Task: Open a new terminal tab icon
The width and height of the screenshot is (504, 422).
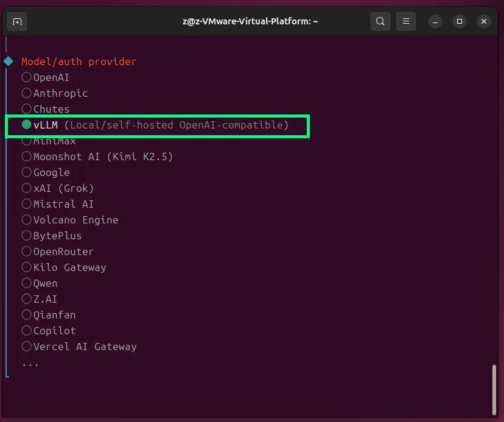Action: (17, 21)
